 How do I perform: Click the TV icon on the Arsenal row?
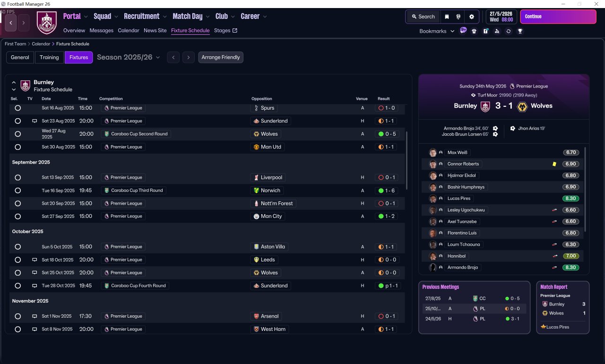click(x=35, y=316)
